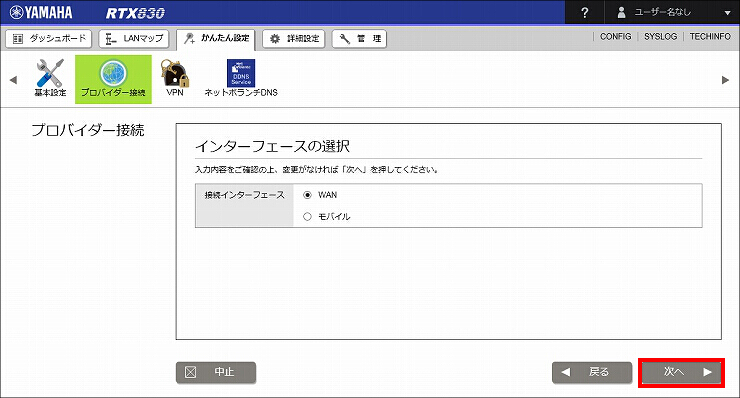The height and width of the screenshot is (398, 740).
Task: Go back with the 戻る button
Action: [x=592, y=372]
